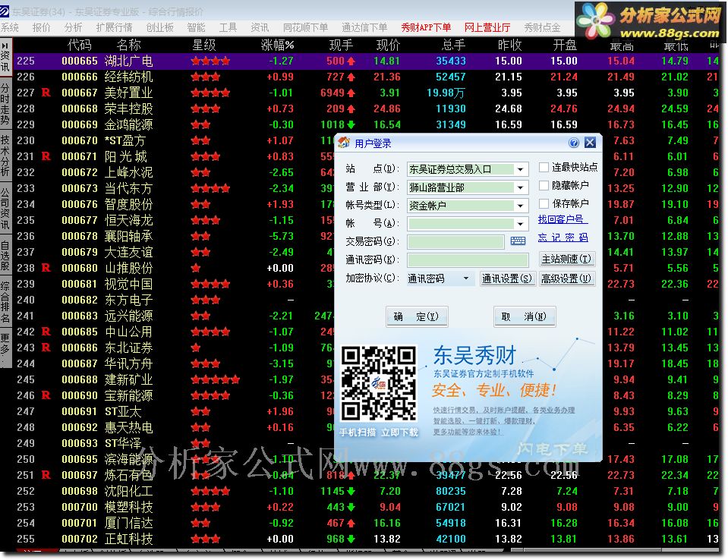
Task: Check the 保存帐户 option
Action: [544, 203]
